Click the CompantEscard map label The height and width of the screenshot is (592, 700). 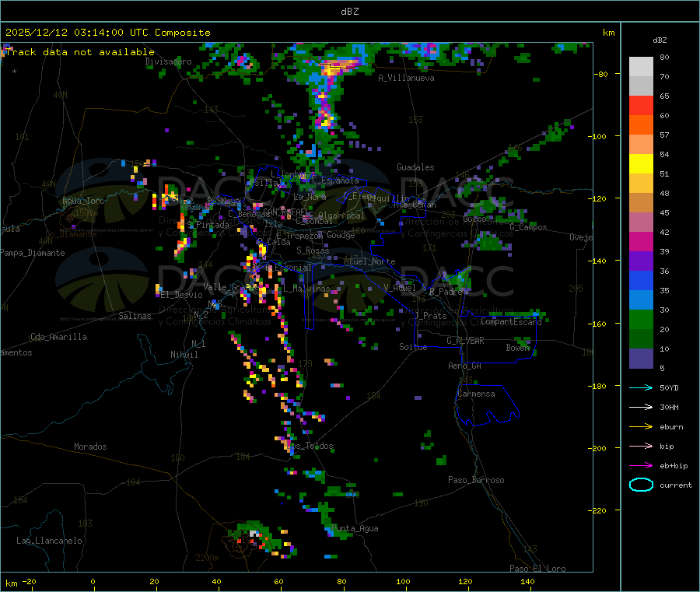click(511, 321)
